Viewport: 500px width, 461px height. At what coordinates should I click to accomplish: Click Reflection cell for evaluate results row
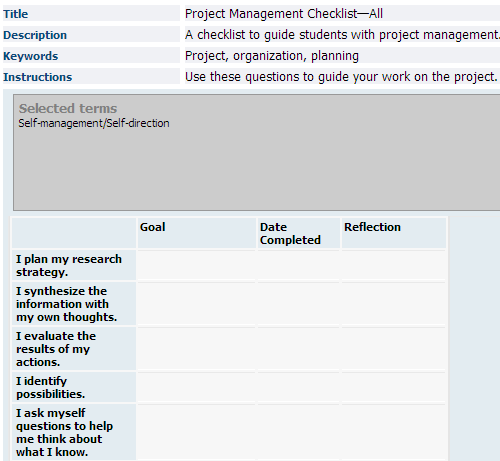coord(394,349)
